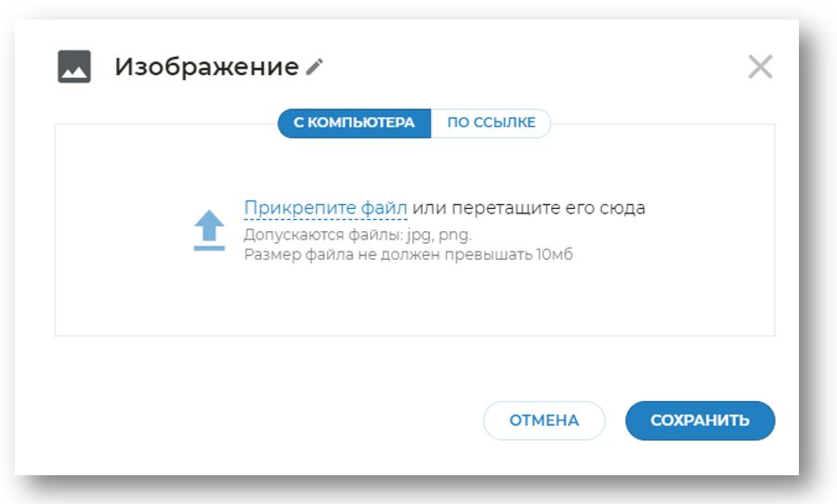This screenshot has width=837, height=504.
Task: Close the Изображение dialog with the X
Action: coord(760,67)
